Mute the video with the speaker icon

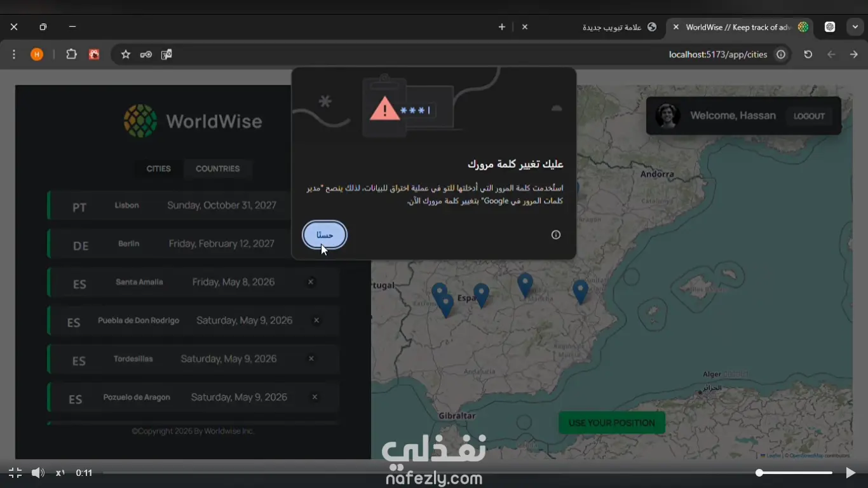coord(38,473)
